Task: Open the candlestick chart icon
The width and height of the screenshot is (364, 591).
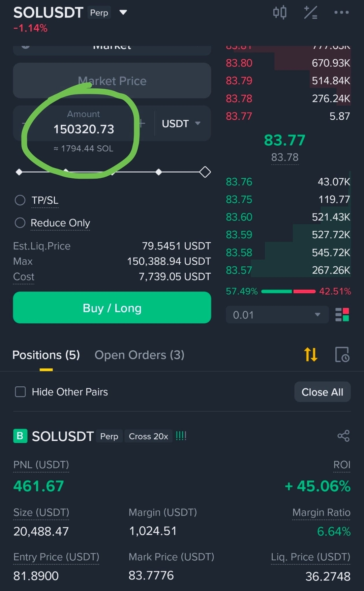Action: 279,13
